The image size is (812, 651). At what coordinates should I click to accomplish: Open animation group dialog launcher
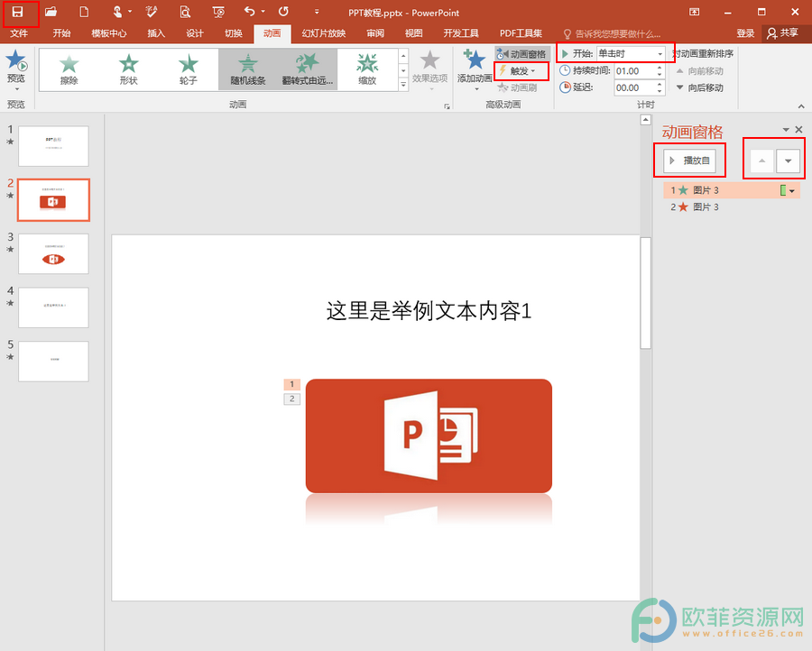pos(447,106)
